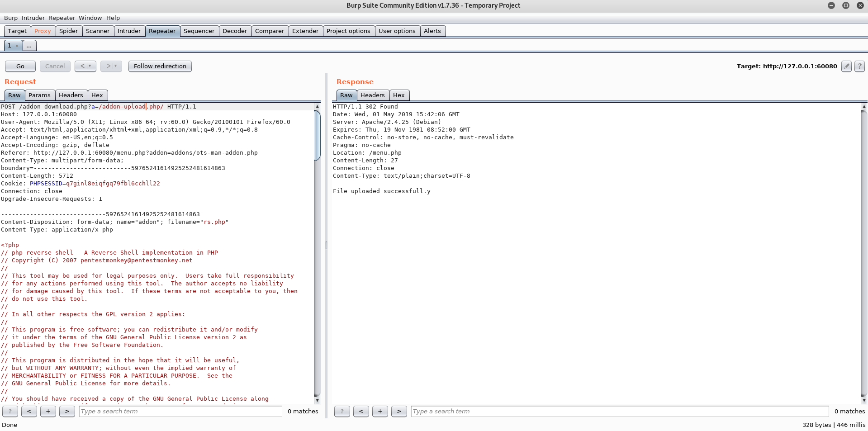Click the Referer header line in request

click(129, 153)
